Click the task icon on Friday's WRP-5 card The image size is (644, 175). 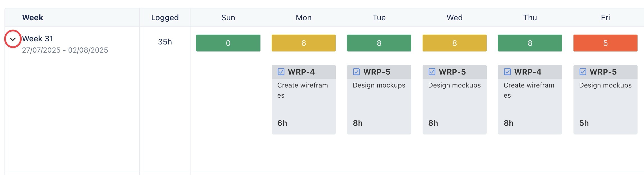tap(583, 72)
